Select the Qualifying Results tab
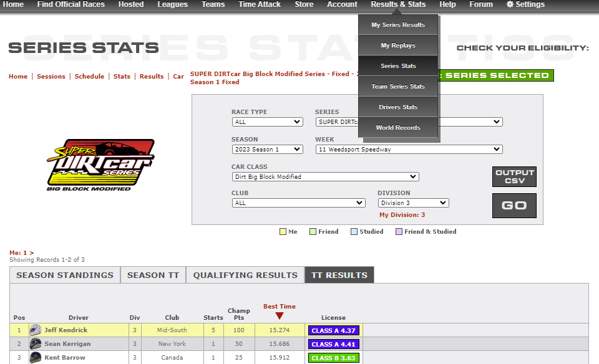The height and width of the screenshot is (364, 599). (x=245, y=275)
